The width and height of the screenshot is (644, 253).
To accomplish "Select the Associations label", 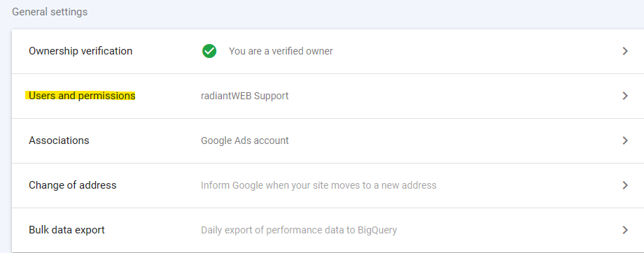I will coord(59,140).
